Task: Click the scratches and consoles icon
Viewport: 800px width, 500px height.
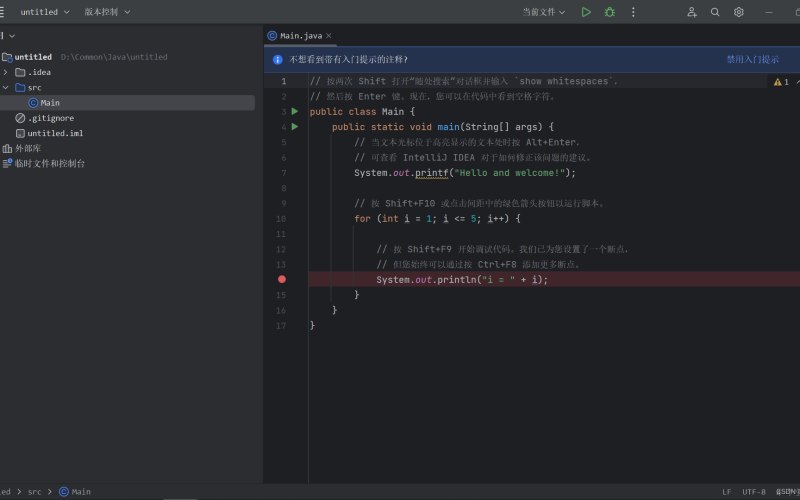Action: (x=7, y=164)
